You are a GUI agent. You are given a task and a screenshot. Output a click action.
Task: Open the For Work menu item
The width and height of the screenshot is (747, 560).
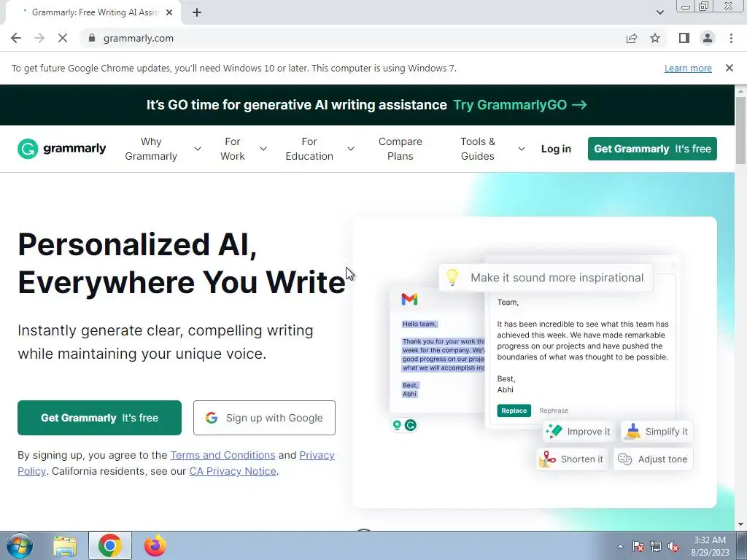click(x=233, y=149)
